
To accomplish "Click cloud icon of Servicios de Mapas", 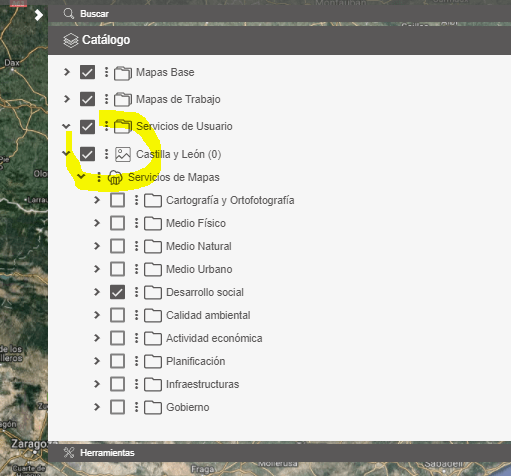I will (115, 177).
